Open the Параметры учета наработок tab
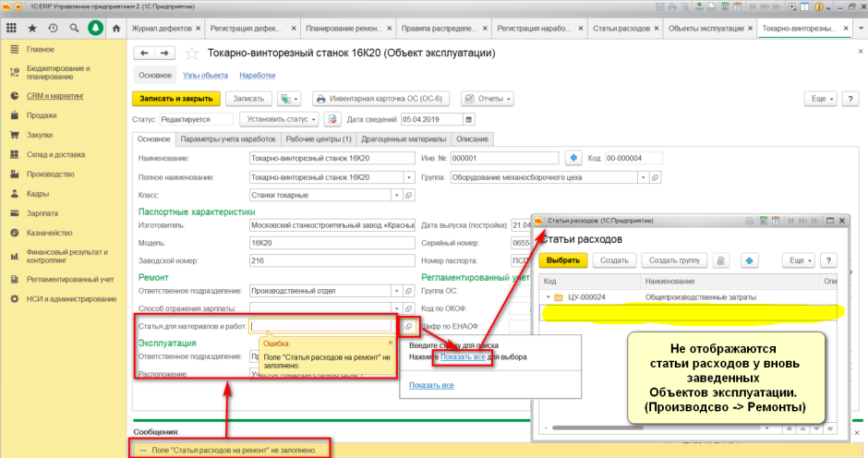This screenshot has height=458, width=868. 228,139
